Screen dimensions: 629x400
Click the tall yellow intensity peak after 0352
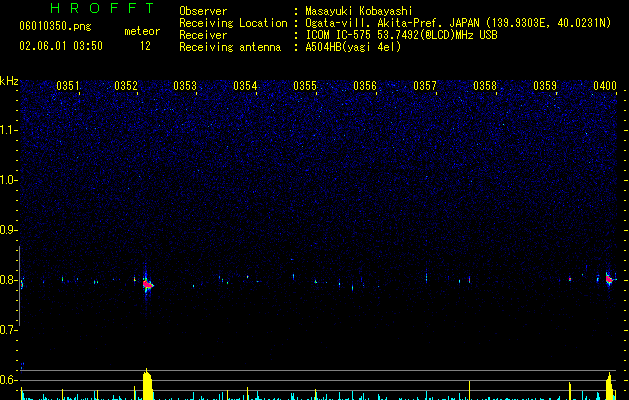tap(147, 384)
